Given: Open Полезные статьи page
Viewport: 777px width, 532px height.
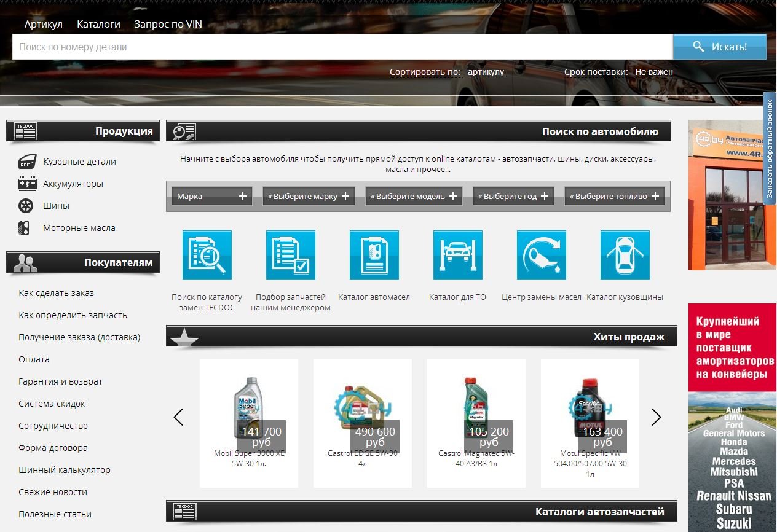Looking at the screenshot, I should click(x=55, y=514).
